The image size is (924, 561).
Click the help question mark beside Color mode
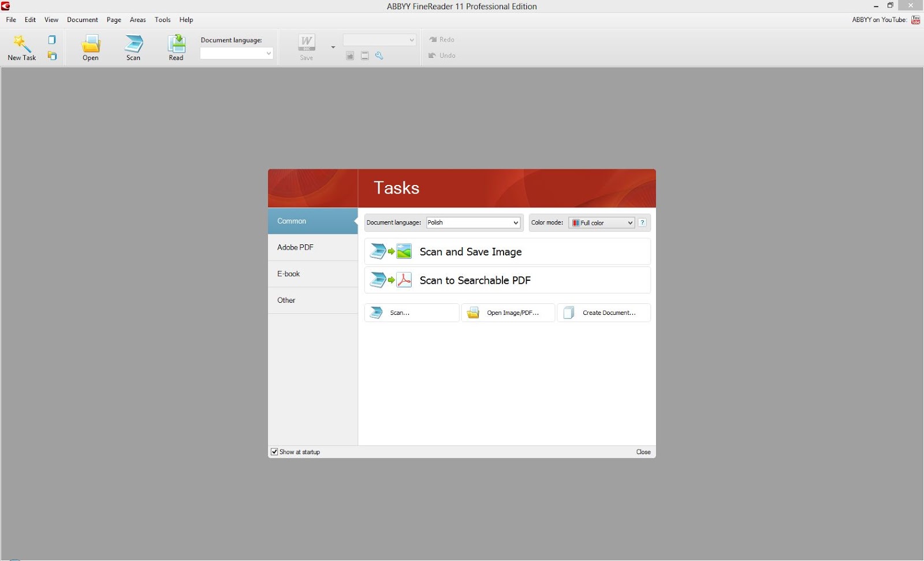pos(642,222)
